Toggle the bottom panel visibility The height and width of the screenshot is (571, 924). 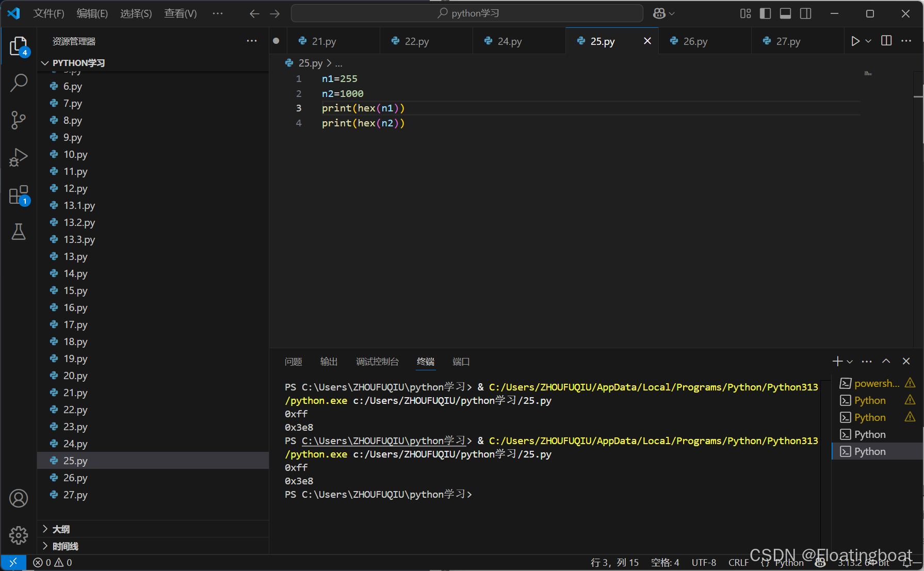pyautogui.click(x=785, y=13)
